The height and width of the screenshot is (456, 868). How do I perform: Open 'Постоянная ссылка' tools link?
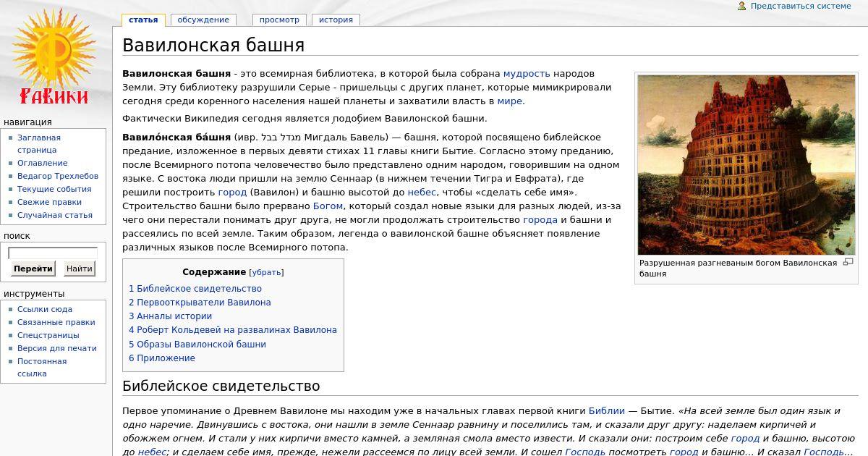point(42,367)
